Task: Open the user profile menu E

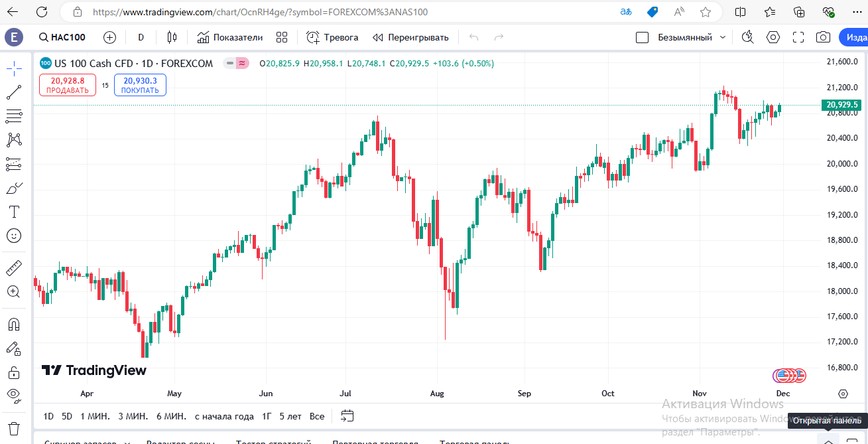Action: click(14, 37)
